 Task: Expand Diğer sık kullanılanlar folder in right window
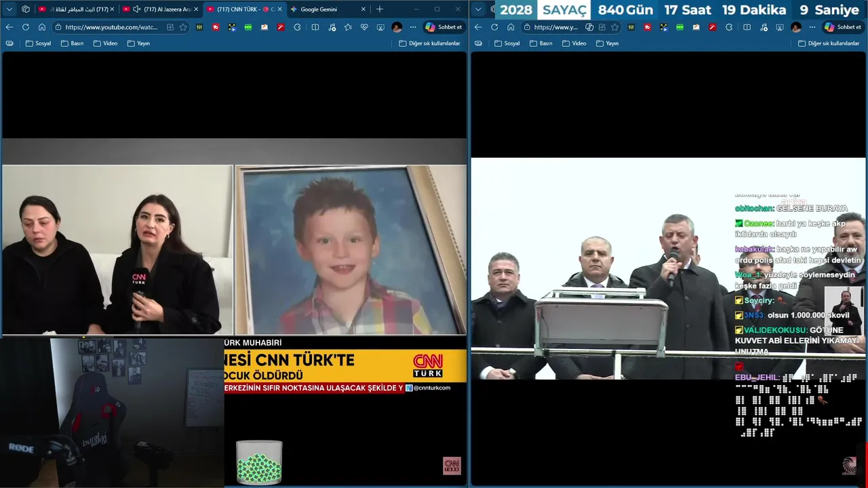pyautogui.click(x=828, y=43)
